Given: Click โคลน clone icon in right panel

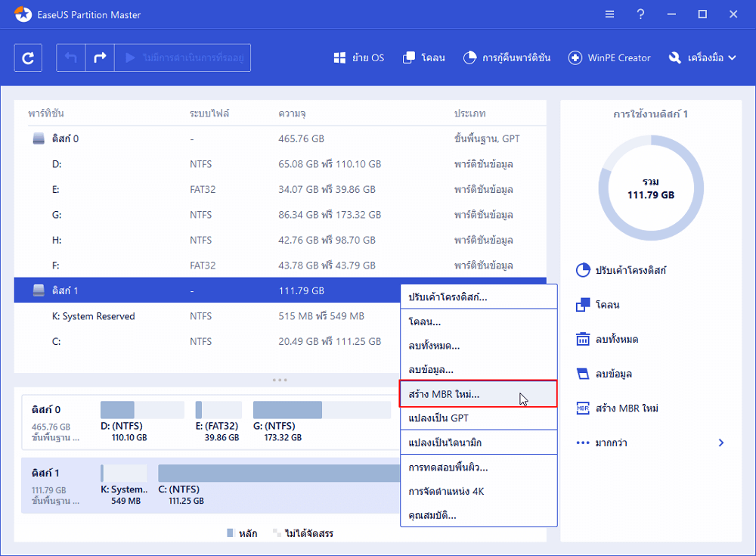Looking at the screenshot, I should (583, 305).
